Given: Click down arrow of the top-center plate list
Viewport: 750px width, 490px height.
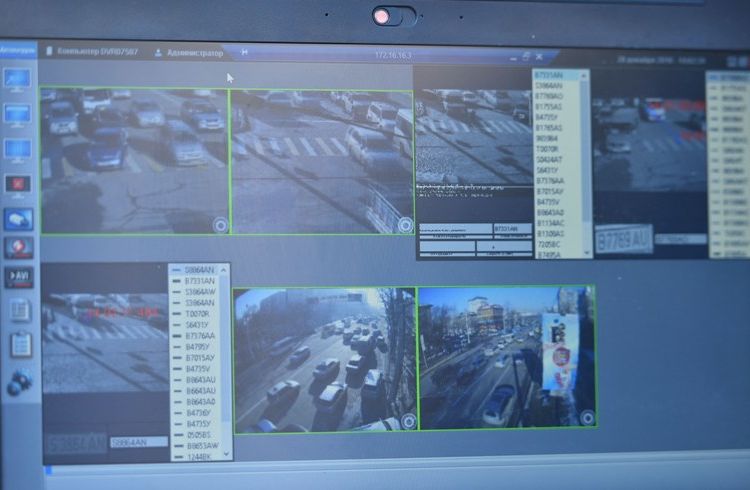Looking at the screenshot, I should [586, 252].
